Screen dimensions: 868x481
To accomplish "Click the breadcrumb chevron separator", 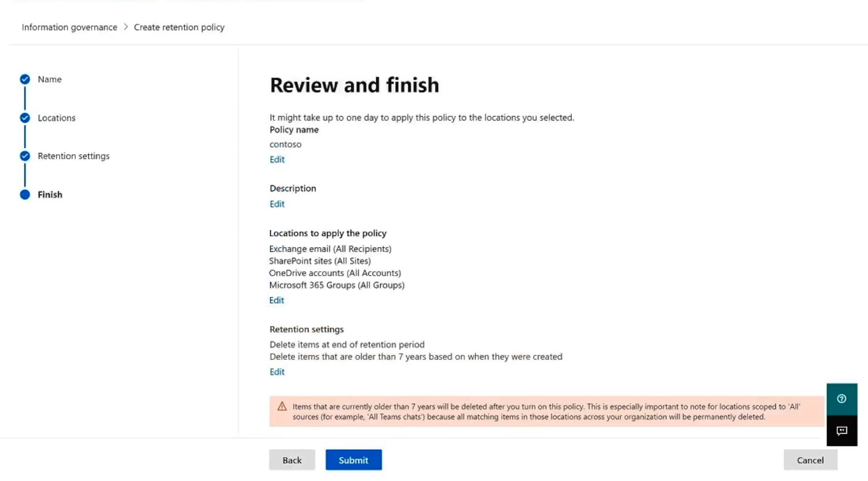I will [126, 27].
